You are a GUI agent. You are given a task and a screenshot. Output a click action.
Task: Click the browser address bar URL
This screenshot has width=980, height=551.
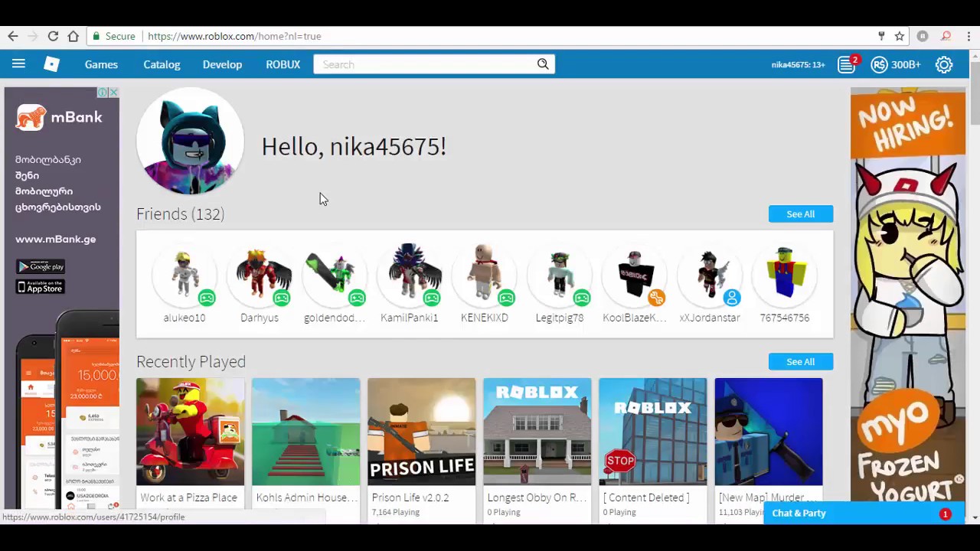point(234,36)
